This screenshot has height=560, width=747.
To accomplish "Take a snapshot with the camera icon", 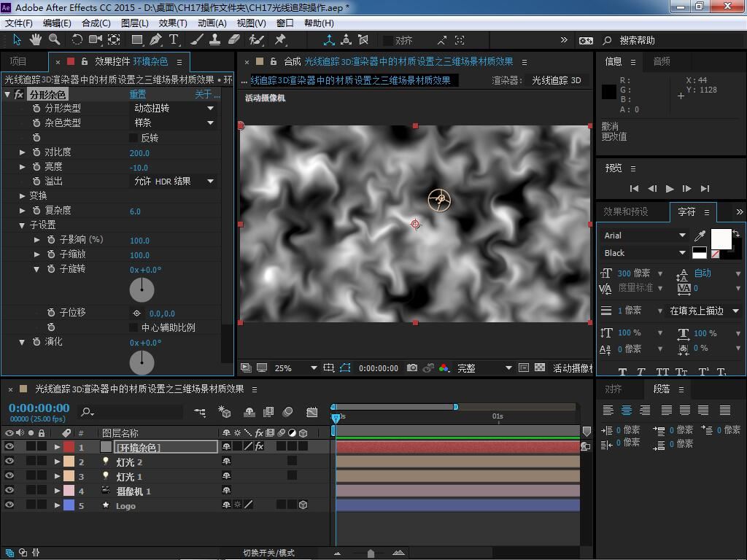I will tap(412, 368).
